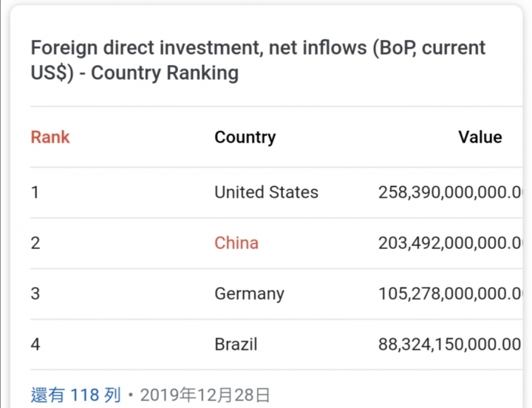Select the Brazil country cell
This screenshot has height=408, width=532.
[236, 344]
